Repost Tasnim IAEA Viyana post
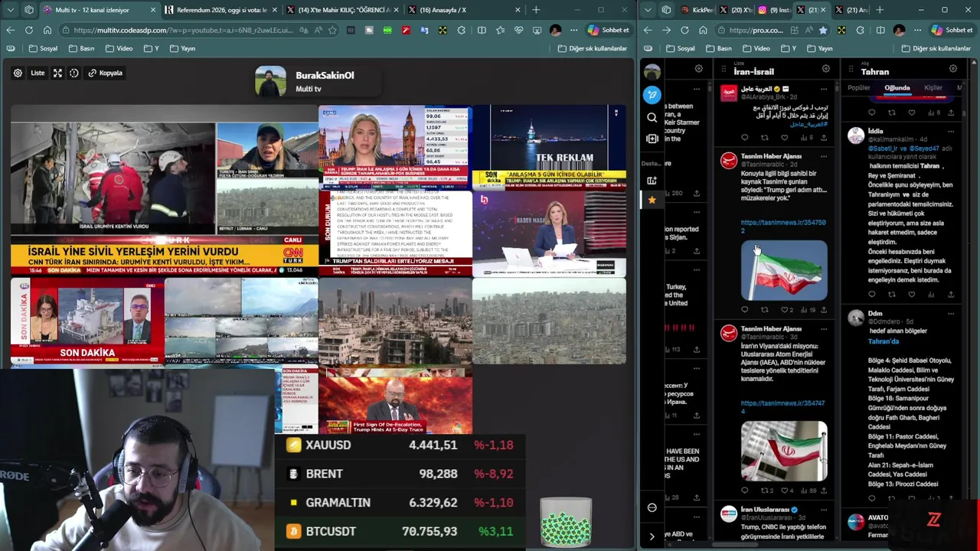Viewport: 980px width, 551px height. coord(766,491)
